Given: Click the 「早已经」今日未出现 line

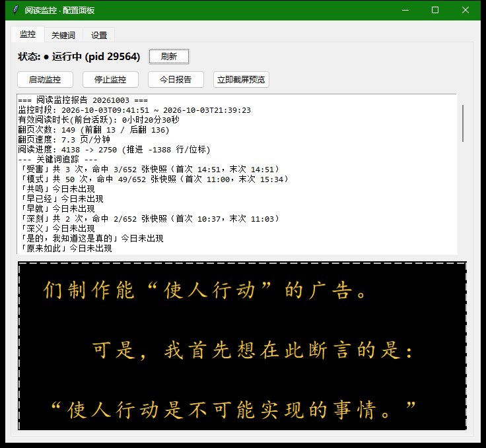Looking at the screenshot, I should 61,199.
